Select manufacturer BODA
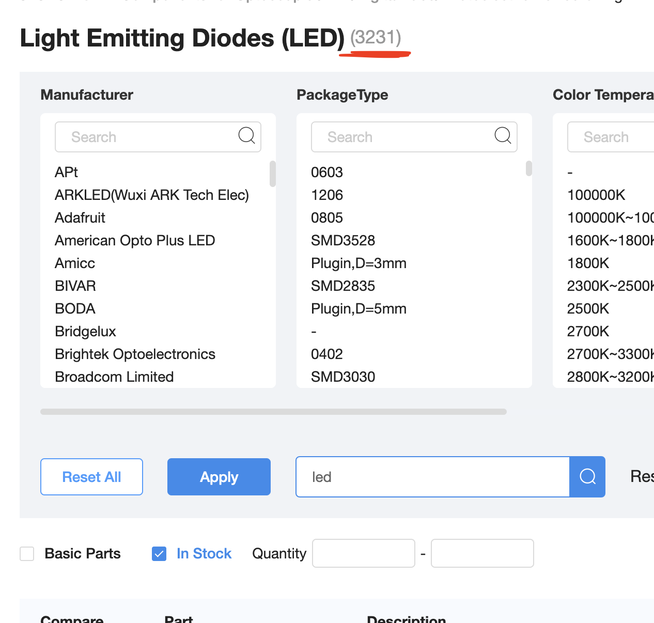Screen dimensions: 654x623 [x=75, y=309]
